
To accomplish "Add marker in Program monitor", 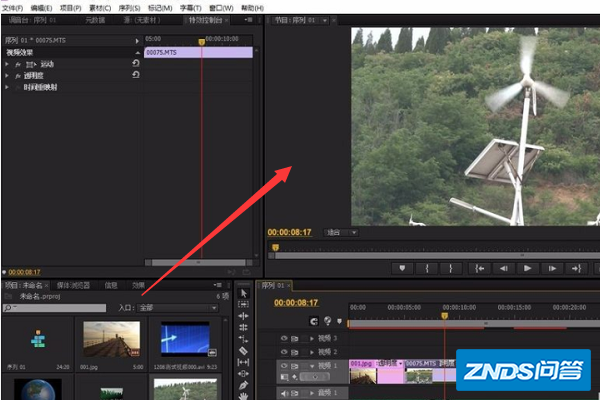I will (402, 268).
